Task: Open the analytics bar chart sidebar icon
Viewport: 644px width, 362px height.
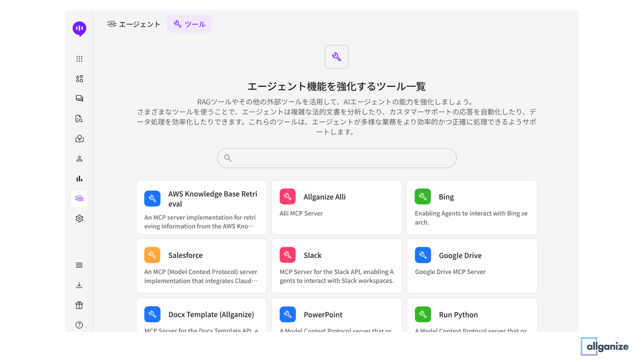Action: [x=79, y=178]
